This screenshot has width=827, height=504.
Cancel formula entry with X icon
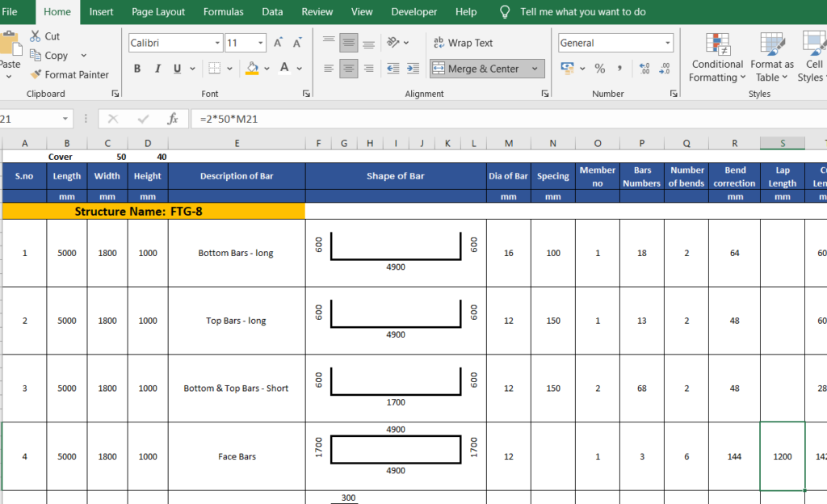[x=113, y=119]
